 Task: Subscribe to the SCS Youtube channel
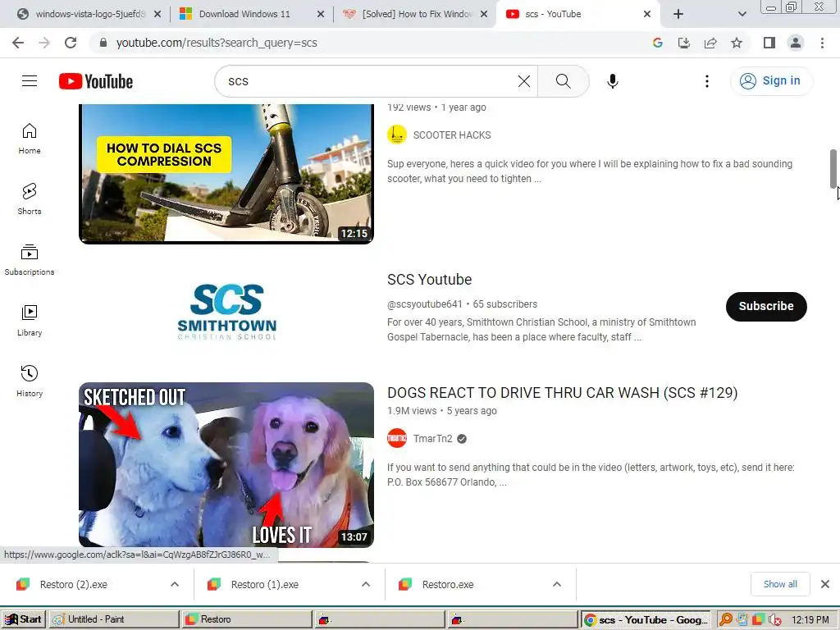[x=766, y=307]
